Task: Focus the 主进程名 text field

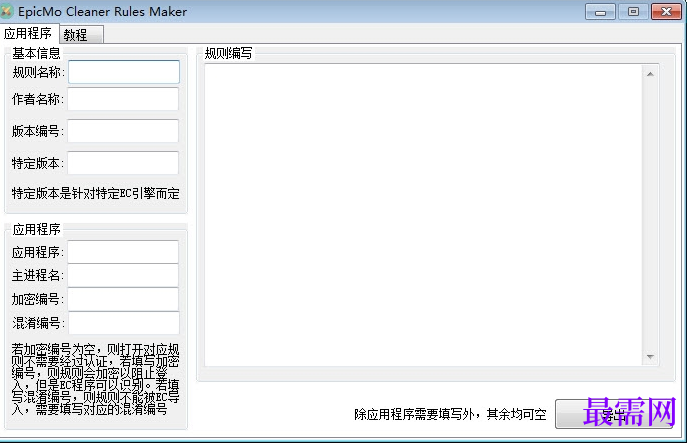Action: pos(123,275)
